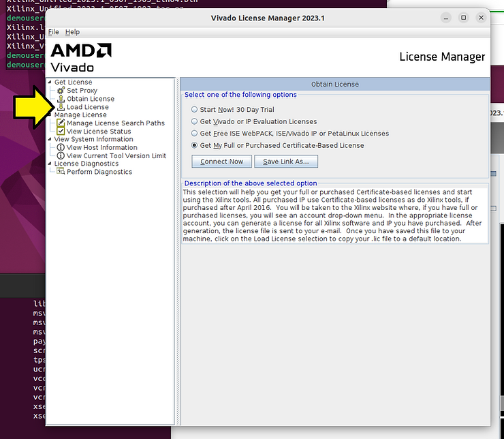This screenshot has width=504, height=439.
Task: Open Load License in the tree
Action: [87, 107]
